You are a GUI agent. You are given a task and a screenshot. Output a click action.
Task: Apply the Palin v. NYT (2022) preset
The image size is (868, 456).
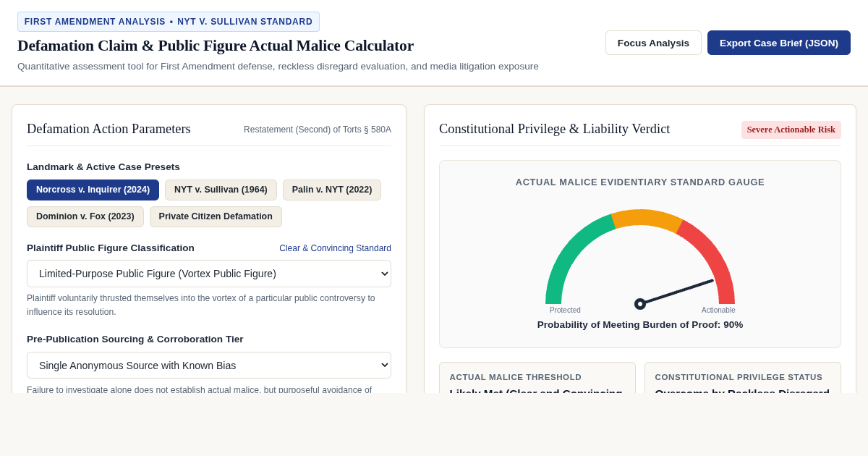pyautogui.click(x=332, y=190)
